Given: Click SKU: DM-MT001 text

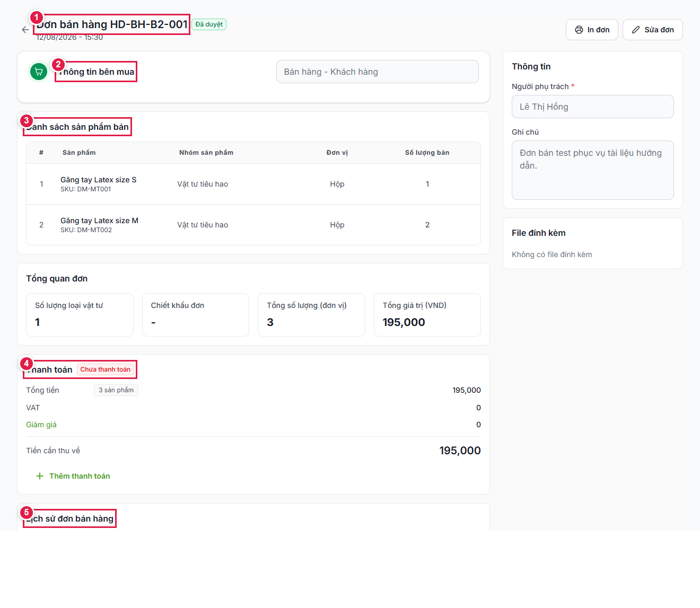Looking at the screenshot, I should pyautogui.click(x=86, y=189).
